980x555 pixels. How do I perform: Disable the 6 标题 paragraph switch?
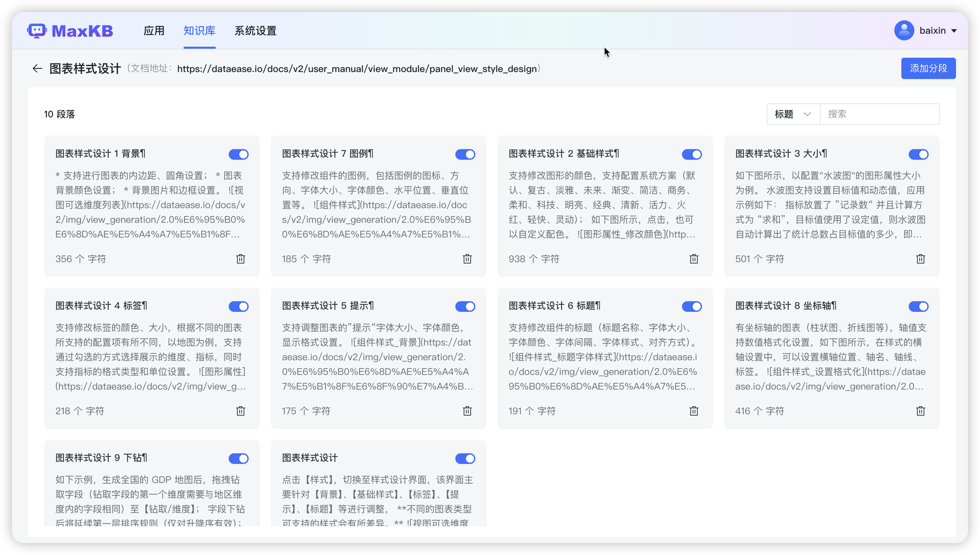click(x=692, y=307)
